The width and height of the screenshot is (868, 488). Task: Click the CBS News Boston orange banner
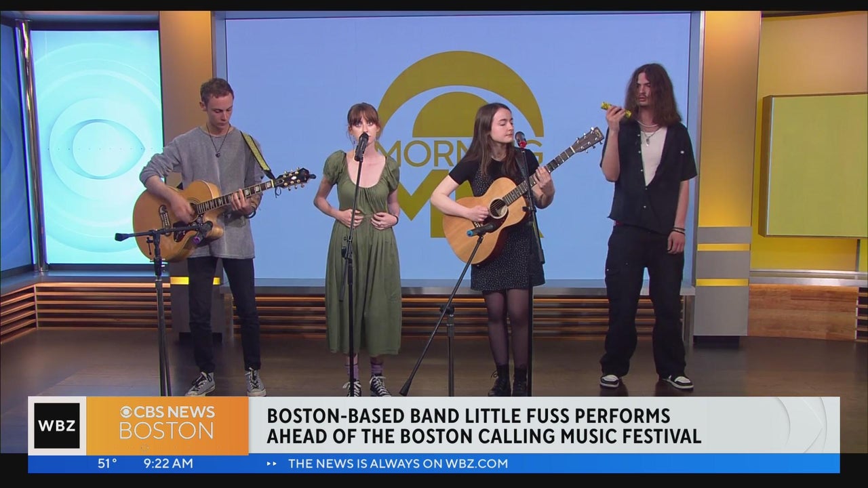pyautogui.click(x=167, y=425)
